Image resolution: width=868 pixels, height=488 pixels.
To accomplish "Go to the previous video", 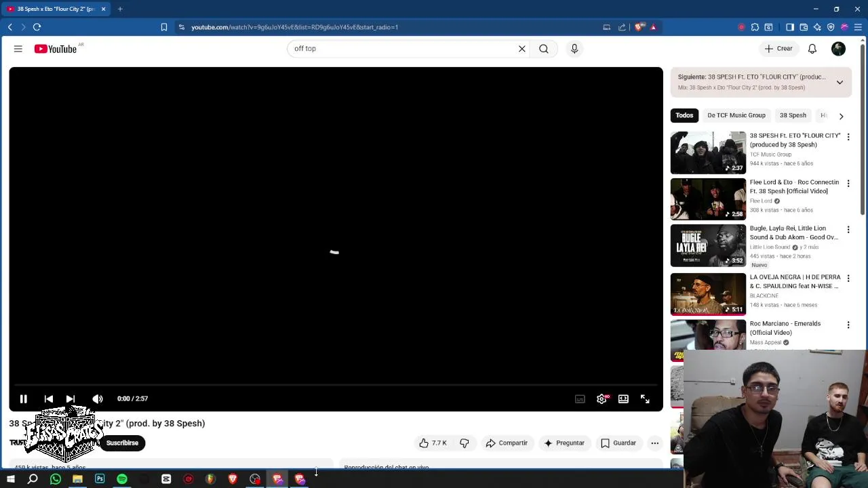I will pos(49,399).
